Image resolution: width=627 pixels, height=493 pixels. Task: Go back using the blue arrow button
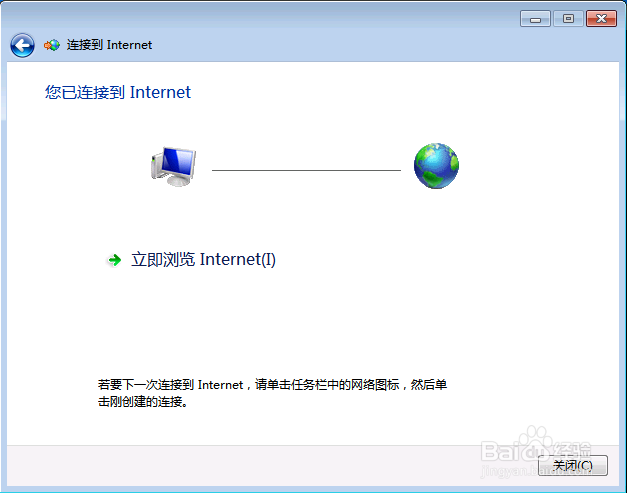click(22, 45)
